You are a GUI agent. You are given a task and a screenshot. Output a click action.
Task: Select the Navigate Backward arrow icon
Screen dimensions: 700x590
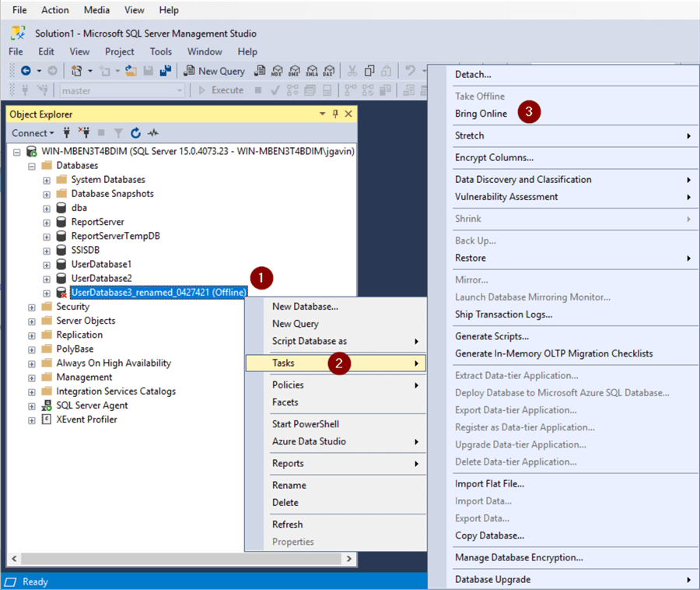click(x=24, y=71)
